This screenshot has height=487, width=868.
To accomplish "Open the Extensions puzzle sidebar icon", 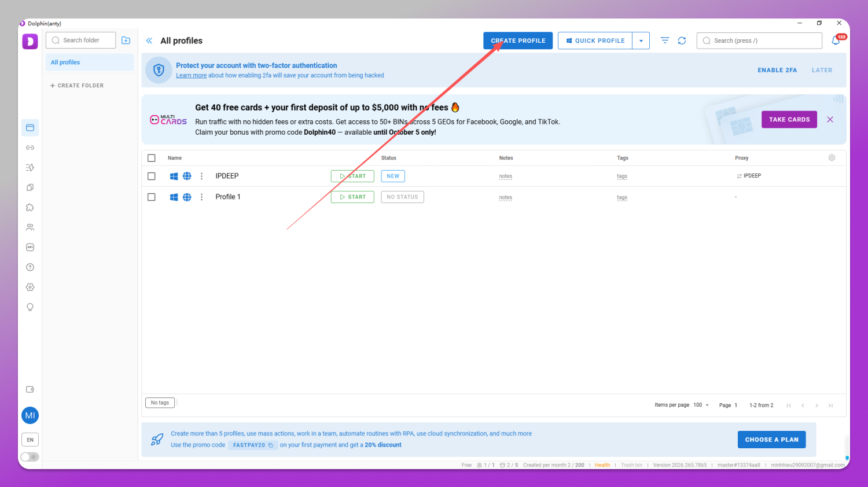I will (30, 208).
